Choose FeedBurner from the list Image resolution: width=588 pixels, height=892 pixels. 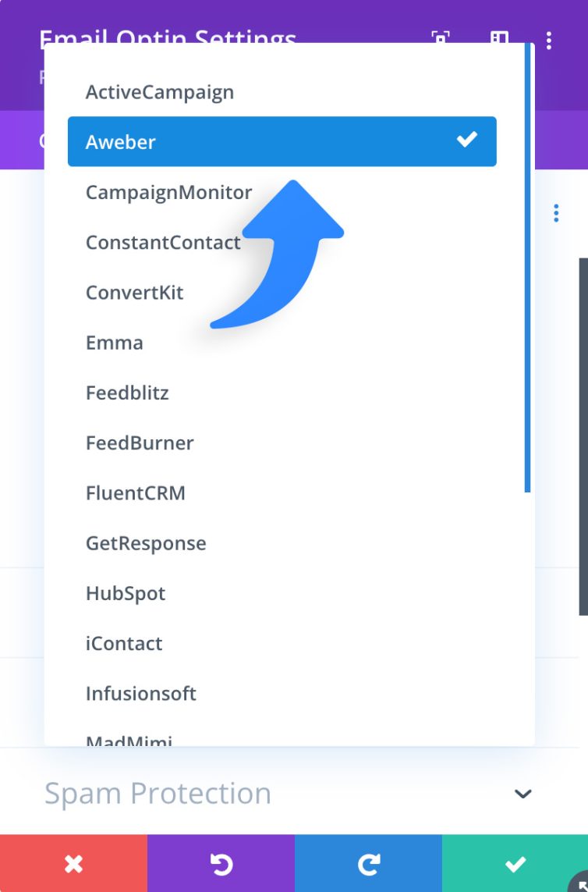pos(140,443)
